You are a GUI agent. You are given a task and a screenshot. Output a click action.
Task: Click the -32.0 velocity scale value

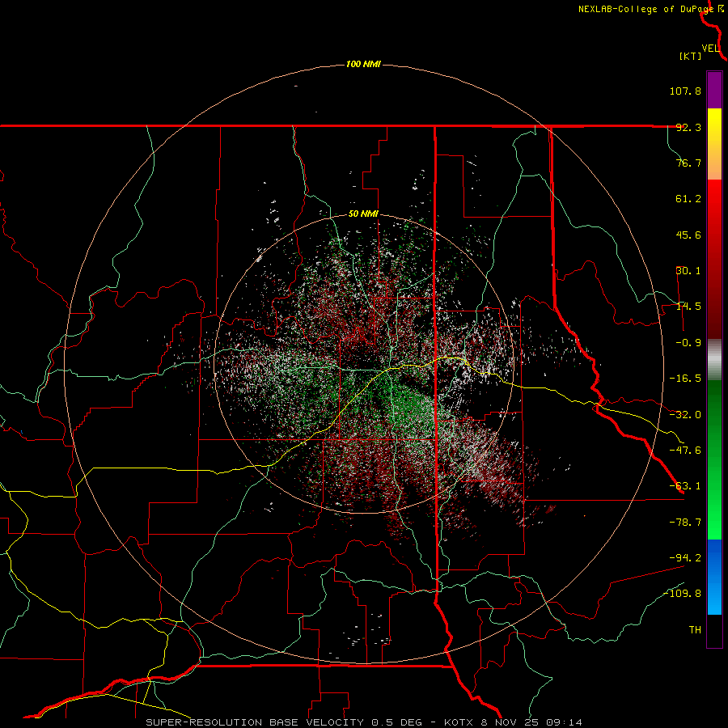click(685, 415)
